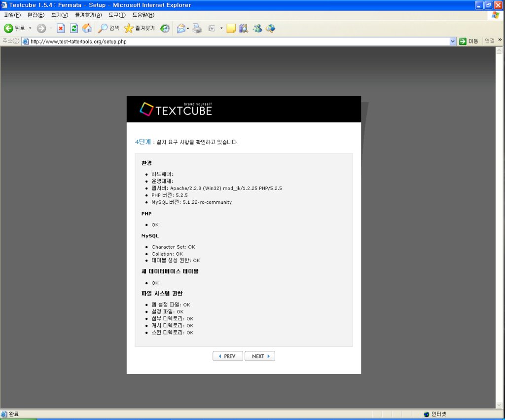The height and width of the screenshot is (420, 505).
Task: Click the 스킨 디렉토리: OK line
Action: pyautogui.click(x=173, y=333)
